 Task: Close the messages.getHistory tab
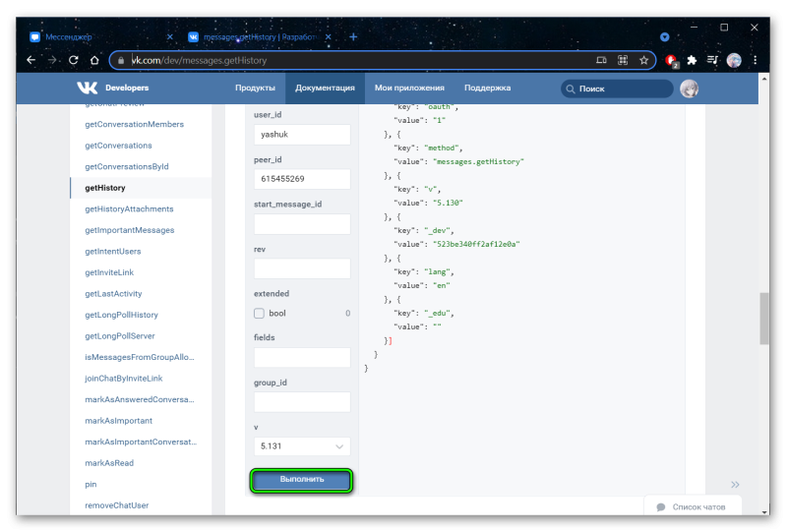pos(329,37)
